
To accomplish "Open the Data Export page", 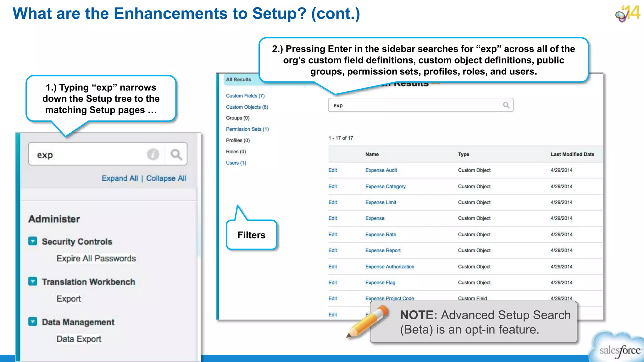I will (79, 339).
